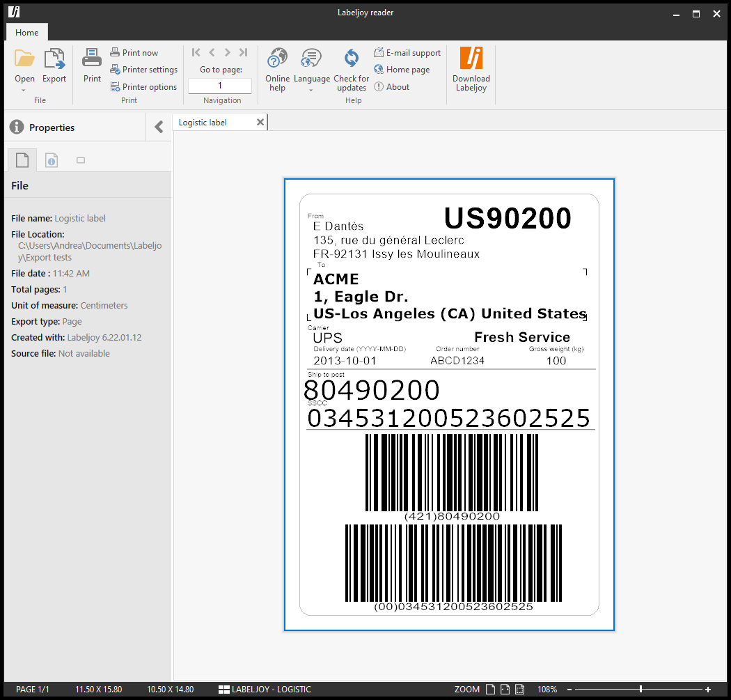Maximize the Labeljoy reader window
The height and width of the screenshot is (700, 731).
point(696,14)
